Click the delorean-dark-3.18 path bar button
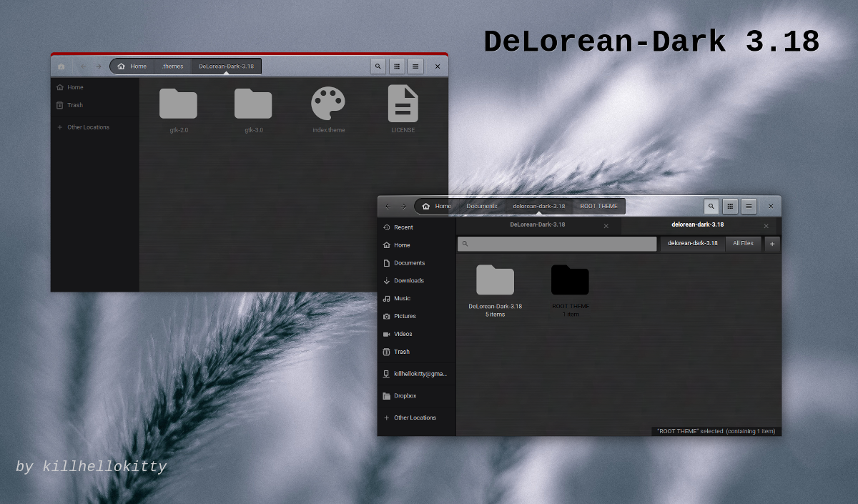Viewport: 858px width, 504px height. (x=538, y=207)
